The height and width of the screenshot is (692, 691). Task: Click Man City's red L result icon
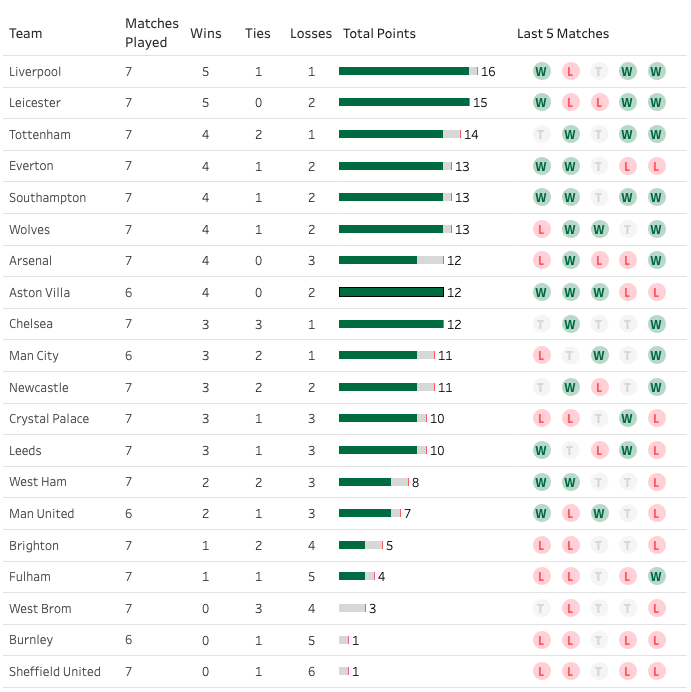(x=541, y=355)
